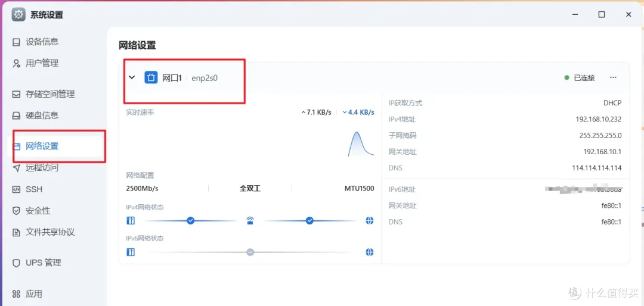The image size is (644, 306).
Task: Click the 子网掩码 label
Action: click(x=402, y=135)
